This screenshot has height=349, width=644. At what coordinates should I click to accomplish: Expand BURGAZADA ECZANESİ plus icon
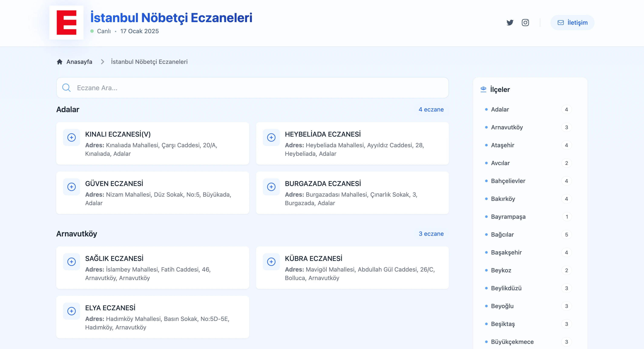pyautogui.click(x=271, y=187)
